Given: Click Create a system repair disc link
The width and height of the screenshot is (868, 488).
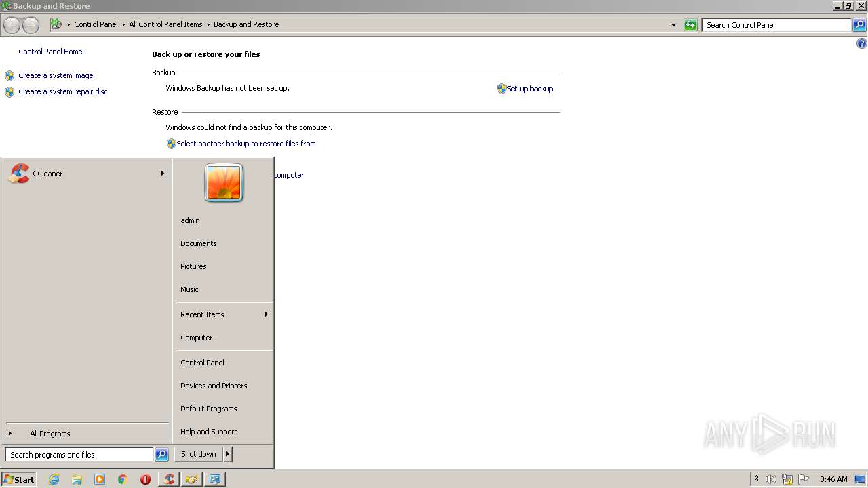Looking at the screenshot, I should (63, 91).
